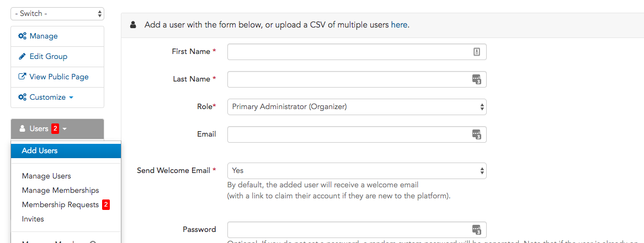The width and height of the screenshot is (644, 243).
Task: Focus the Email input field
Action: click(x=357, y=134)
